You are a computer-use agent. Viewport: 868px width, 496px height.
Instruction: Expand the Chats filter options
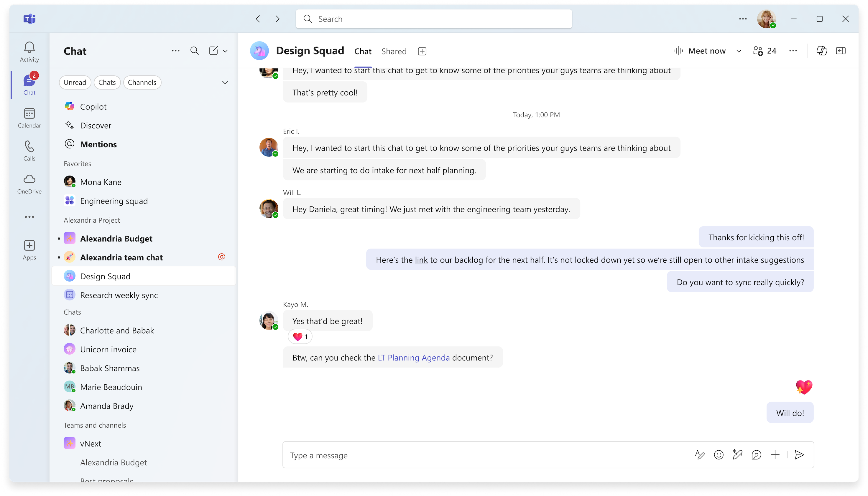pos(225,82)
